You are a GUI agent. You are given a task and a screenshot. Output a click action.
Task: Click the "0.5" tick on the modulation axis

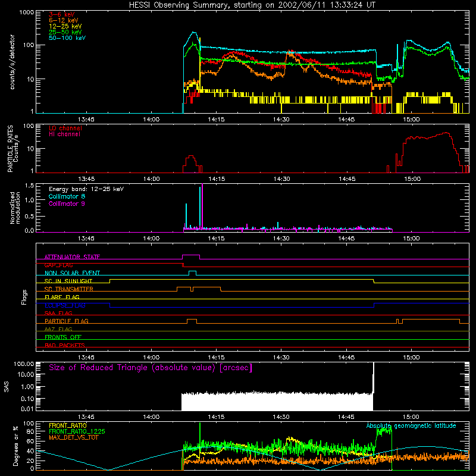(29, 217)
